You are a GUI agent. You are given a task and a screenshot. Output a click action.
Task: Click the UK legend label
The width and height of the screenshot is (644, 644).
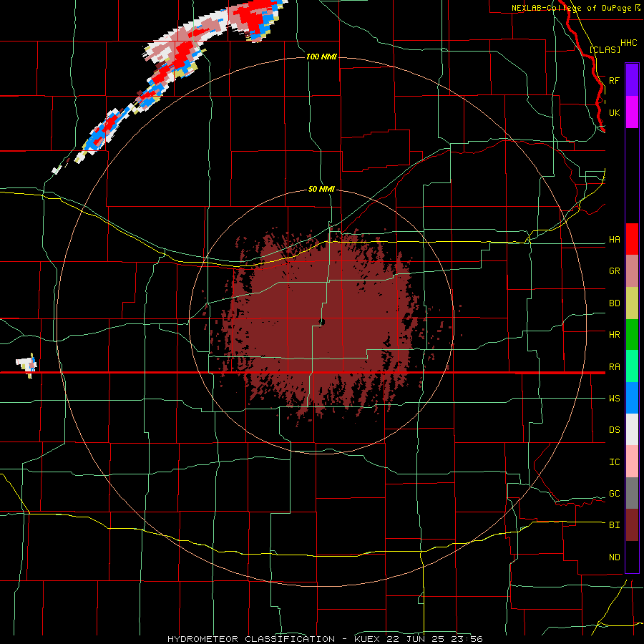615,112
